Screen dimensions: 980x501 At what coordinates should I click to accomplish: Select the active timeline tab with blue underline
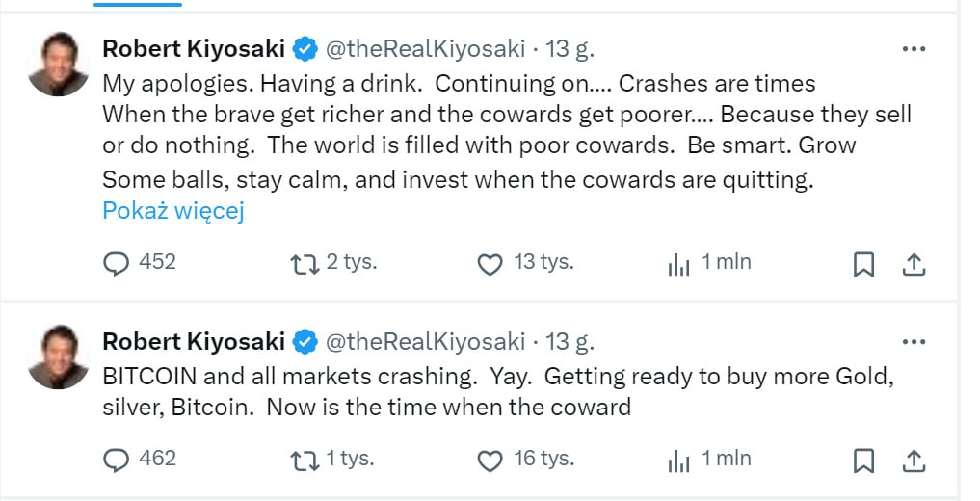(x=139, y=4)
